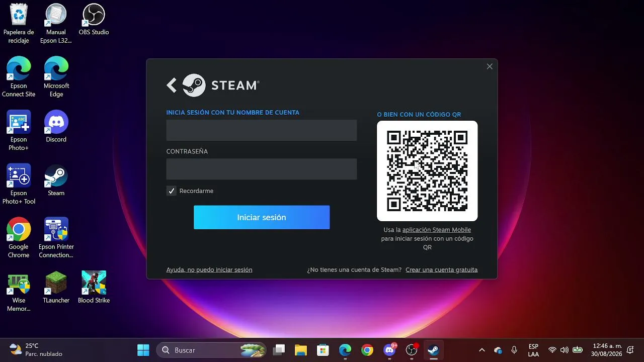Select the OBS Studio desktop shortcut
Screen dimensions: 644x362
coord(94,20)
